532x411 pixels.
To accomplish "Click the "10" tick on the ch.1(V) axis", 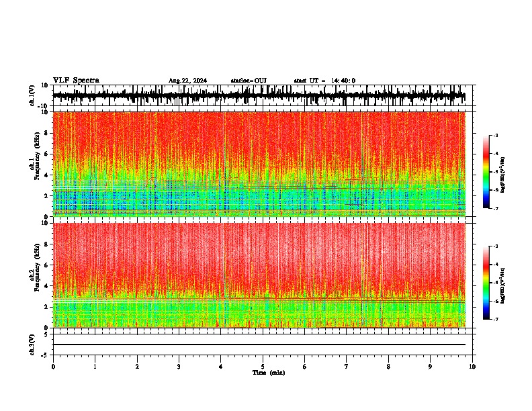I will coord(45,85).
